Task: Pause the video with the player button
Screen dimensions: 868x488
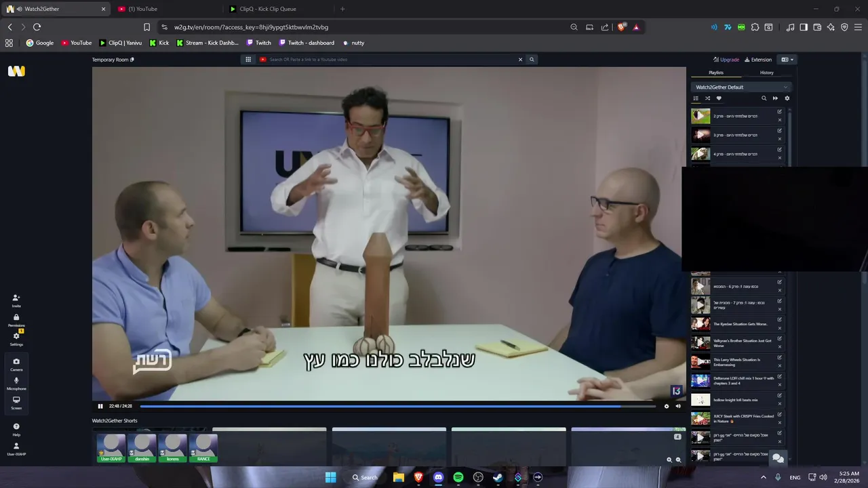Action: [100, 406]
